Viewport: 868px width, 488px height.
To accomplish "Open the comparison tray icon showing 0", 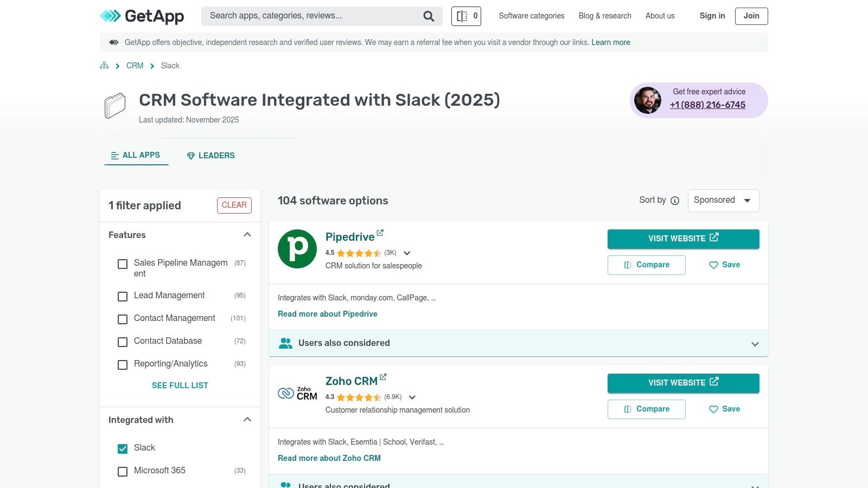I will click(x=465, y=16).
